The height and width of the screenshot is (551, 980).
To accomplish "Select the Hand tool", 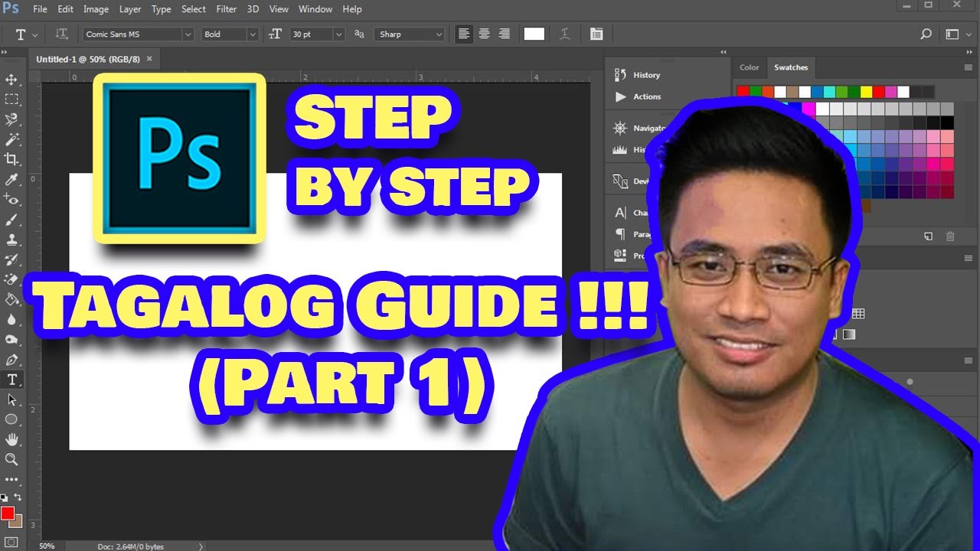I will tap(11, 439).
